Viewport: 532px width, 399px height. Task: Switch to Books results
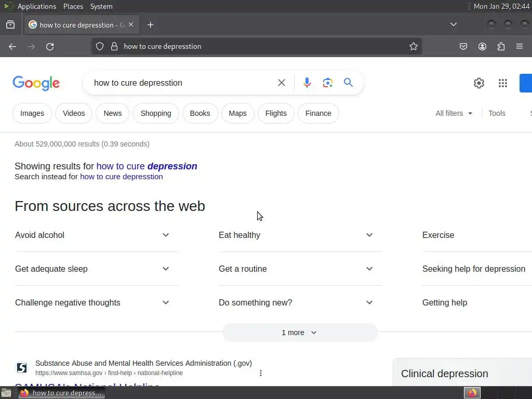coord(200,113)
